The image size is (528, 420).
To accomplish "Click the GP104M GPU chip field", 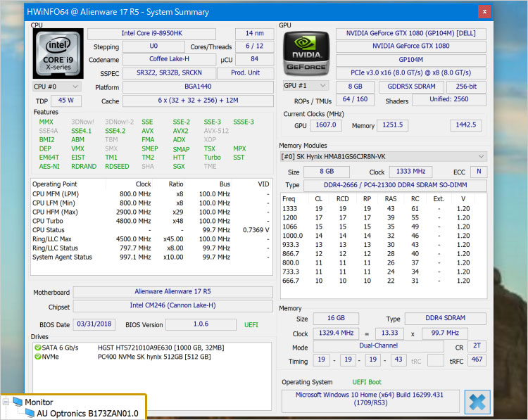I will 411,60.
